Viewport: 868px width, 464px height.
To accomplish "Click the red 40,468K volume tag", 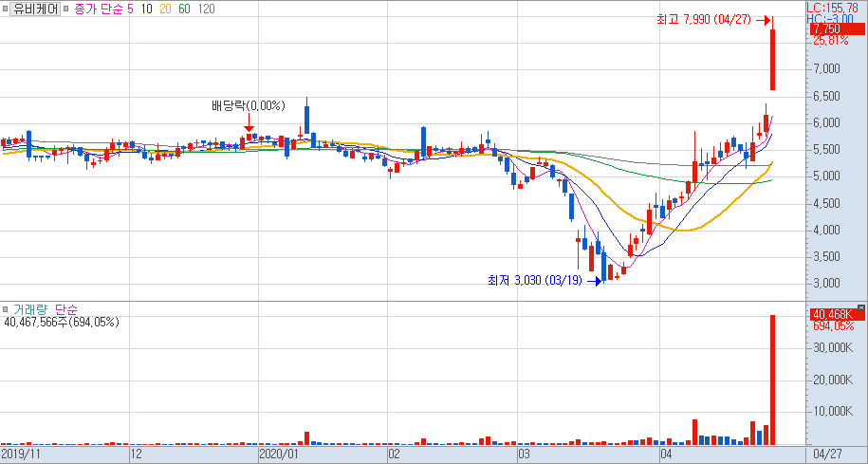I will [x=836, y=315].
